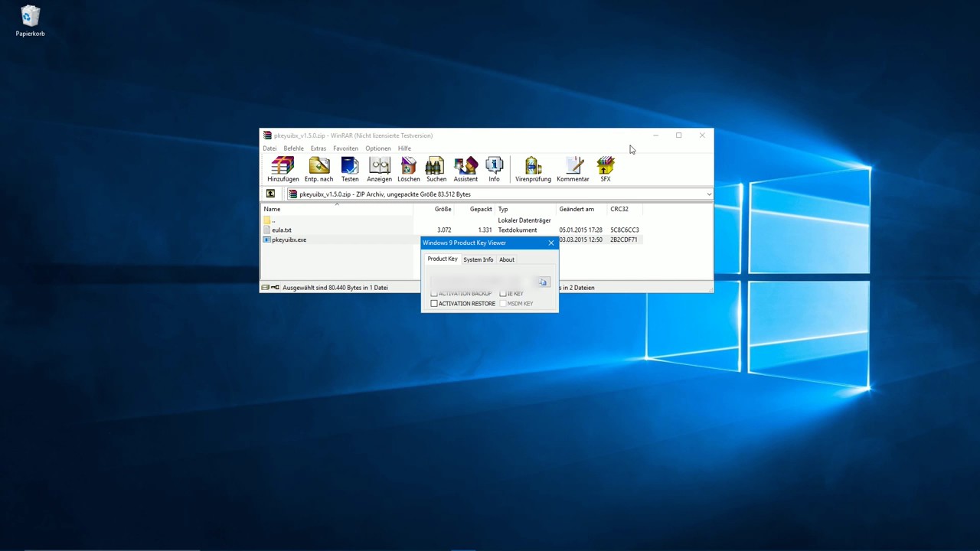Click the '2B2CDF71' CRC32 value
This screenshot has height=551, width=980.
(623, 240)
